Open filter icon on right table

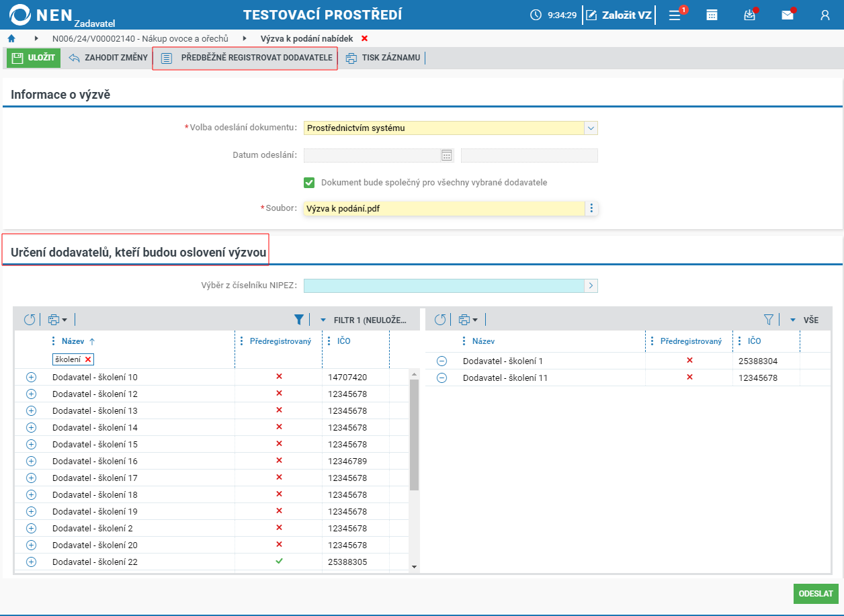point(769,320)
